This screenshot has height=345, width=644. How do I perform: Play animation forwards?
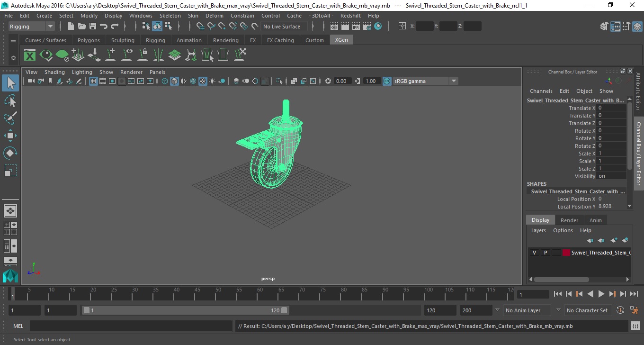pos(601,294)
